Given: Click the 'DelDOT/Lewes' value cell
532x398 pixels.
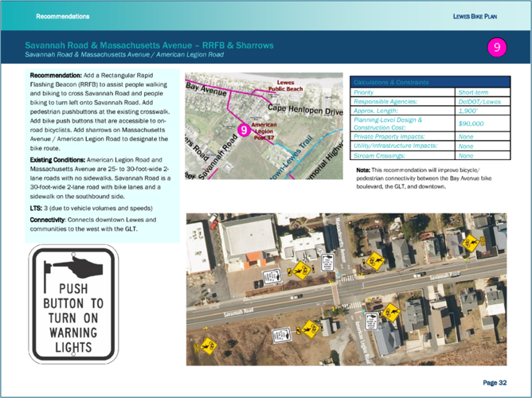Looking at the screenshot, I should (x=483, y=101).
